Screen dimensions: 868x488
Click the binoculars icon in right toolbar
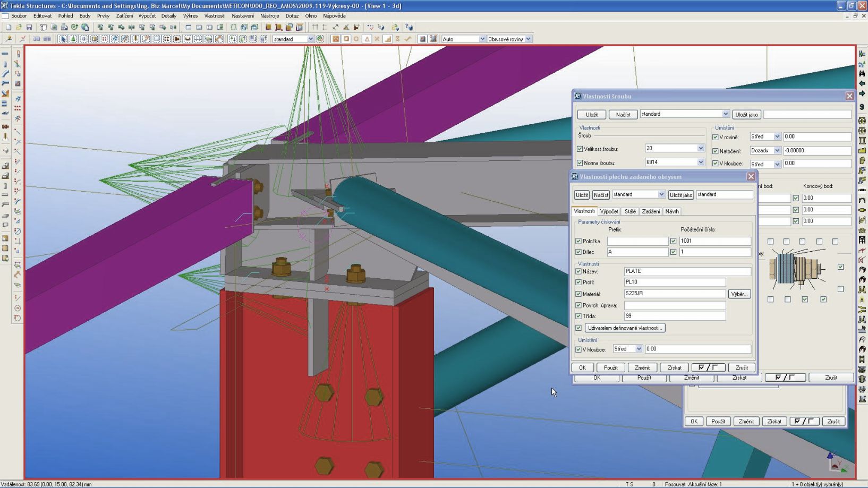pos(862,74)
